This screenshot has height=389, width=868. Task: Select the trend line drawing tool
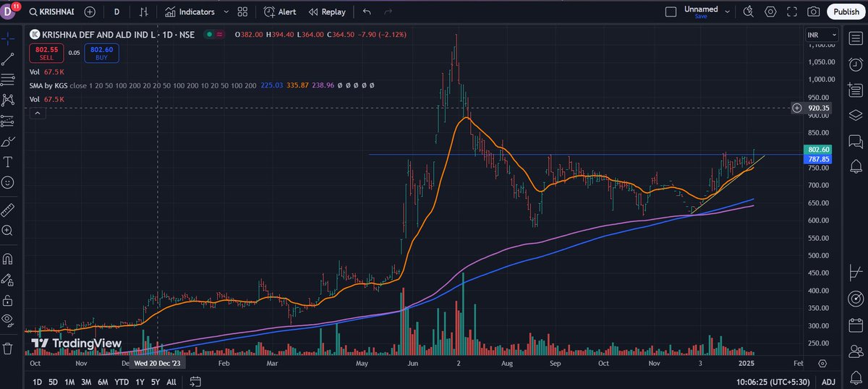8,58
